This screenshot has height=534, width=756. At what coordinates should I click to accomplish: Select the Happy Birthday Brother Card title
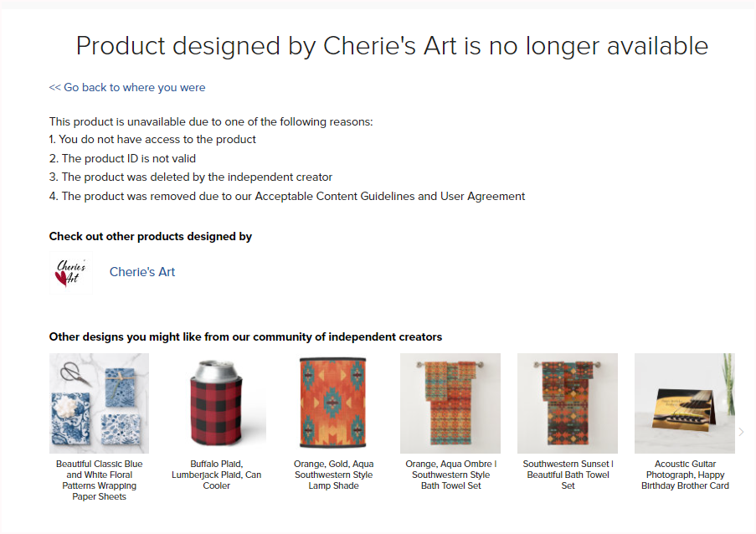click(685, 475)
